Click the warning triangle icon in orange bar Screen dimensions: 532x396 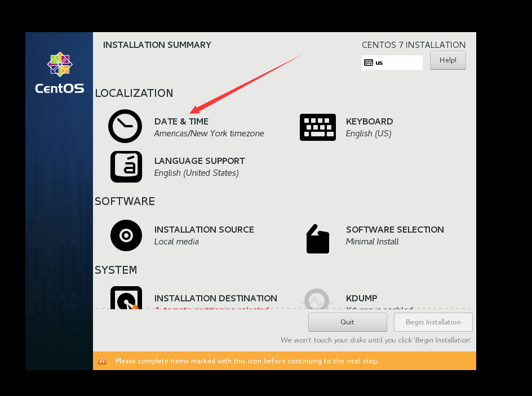coord(102,361)
